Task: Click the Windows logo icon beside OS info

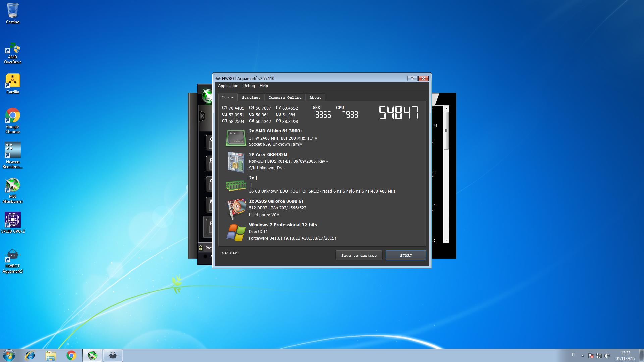Action: [x=236, y=232]
